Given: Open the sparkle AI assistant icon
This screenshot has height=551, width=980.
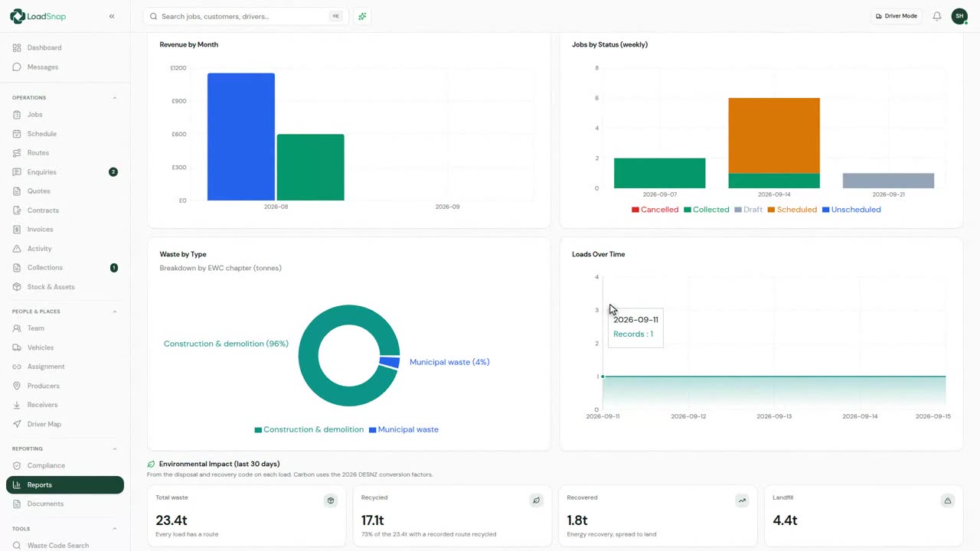Looking at the screenshot, I should coord(362,16).
